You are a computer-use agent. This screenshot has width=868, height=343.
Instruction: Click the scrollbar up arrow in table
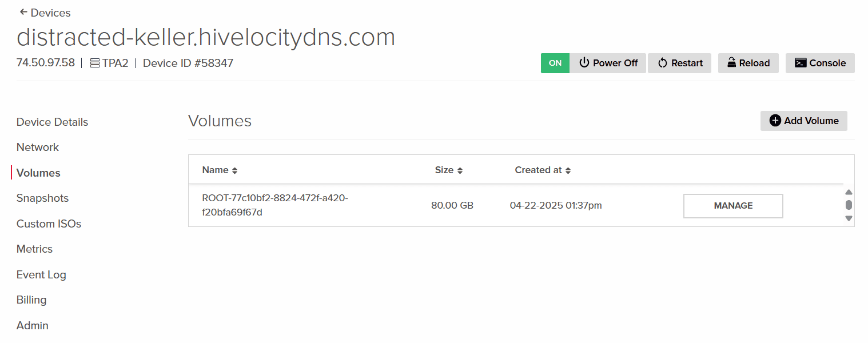tap(849, 192)
